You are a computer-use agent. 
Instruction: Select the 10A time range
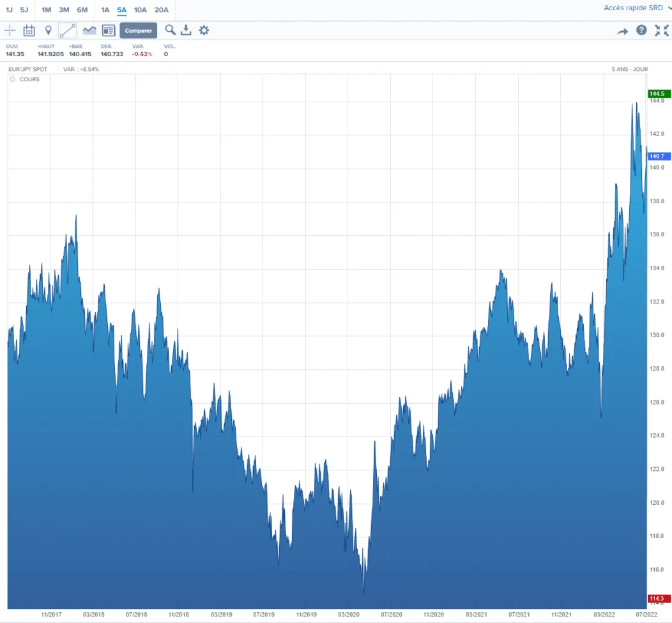click(141, 10)
